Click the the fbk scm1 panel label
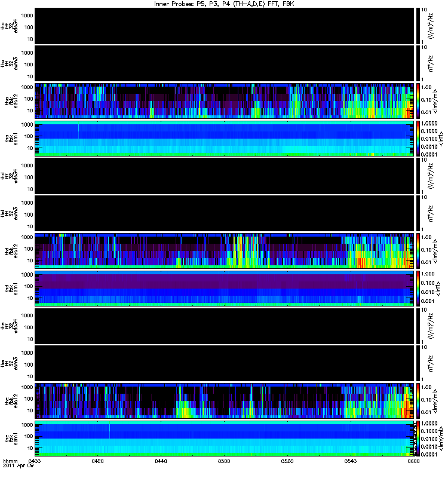 point(12,439)
